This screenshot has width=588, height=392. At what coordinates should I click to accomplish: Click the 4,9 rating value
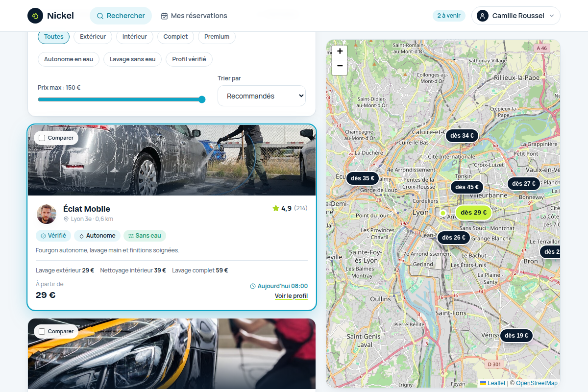[x=286, y=208]
